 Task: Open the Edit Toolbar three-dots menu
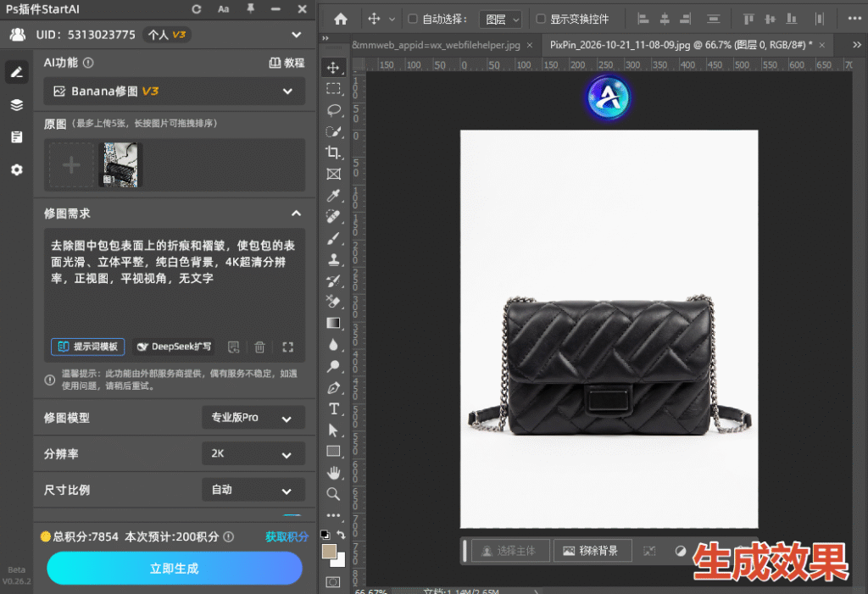click(x=333, y=515)
